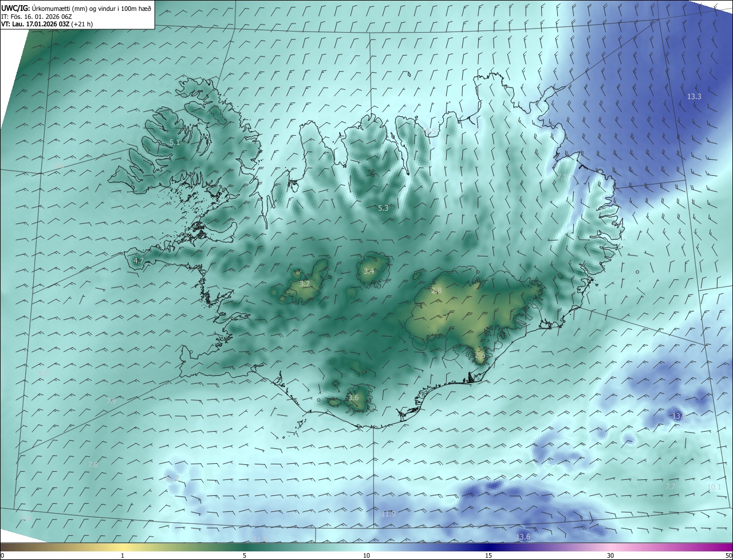
Task: Click the 7.8 value label over the ocean
Action: click(93, 464)
